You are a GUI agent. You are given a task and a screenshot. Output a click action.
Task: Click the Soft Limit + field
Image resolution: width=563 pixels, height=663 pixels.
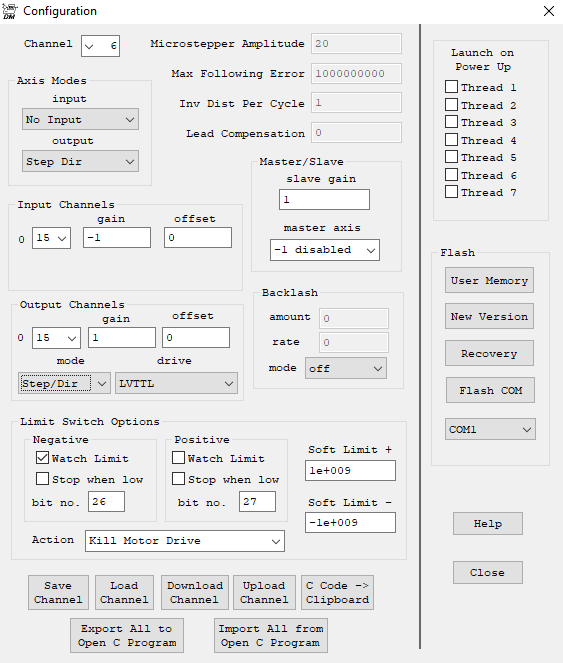350,471
